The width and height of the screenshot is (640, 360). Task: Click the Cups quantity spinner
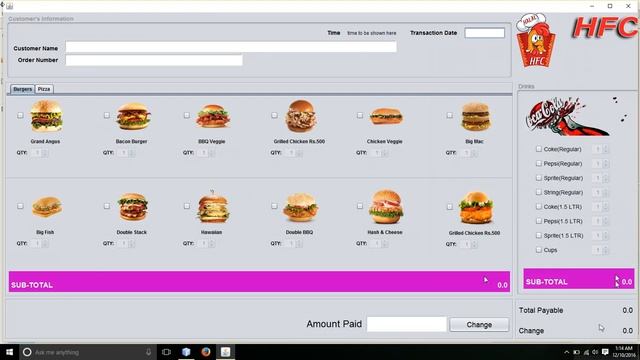pyautogui.click(x=600, y=250)
